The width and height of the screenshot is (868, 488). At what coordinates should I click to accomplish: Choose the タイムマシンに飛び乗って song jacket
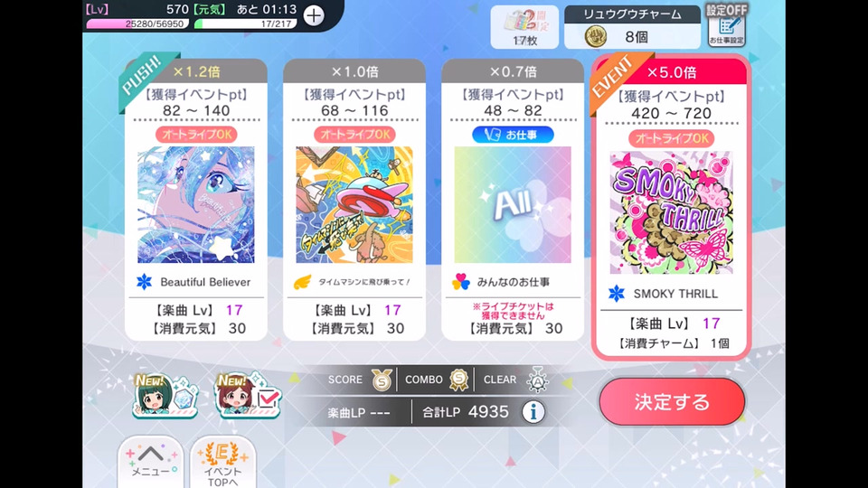click(x=354, y=205)
